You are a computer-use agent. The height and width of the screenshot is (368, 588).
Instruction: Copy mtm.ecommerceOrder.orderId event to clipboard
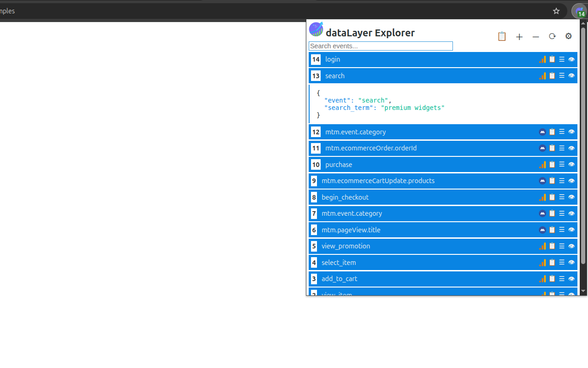pyautogui.click(x=552, y=148)
